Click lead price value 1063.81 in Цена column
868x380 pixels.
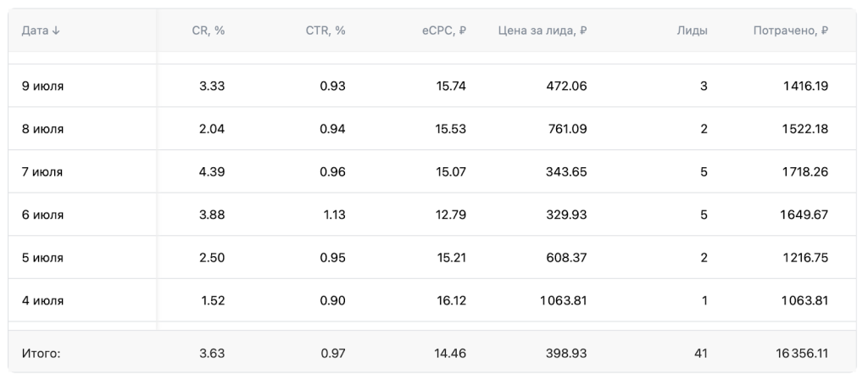tap(563, 300)
